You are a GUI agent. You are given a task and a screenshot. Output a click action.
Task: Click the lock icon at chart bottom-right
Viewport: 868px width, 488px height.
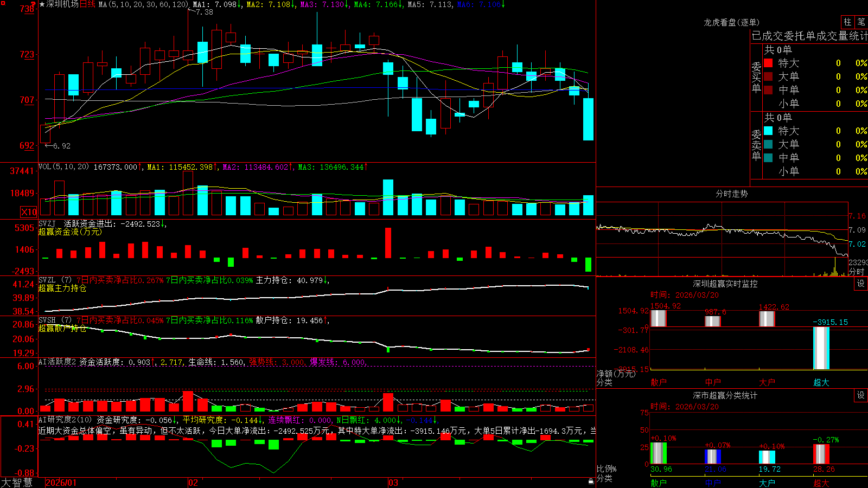pos(591,481)
